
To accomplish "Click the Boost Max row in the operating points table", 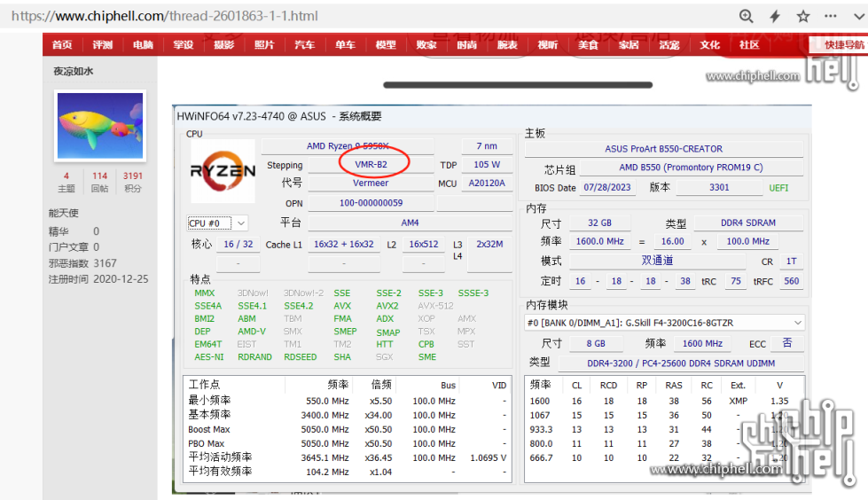I will (x=347, y=430).
